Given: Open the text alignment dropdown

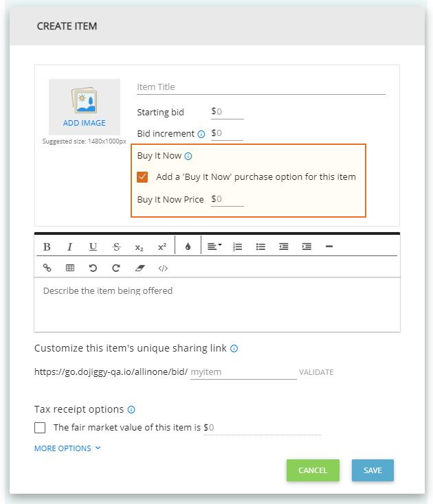Looking at the screenshot, I should pyautogui.click(x=214, y=247).
